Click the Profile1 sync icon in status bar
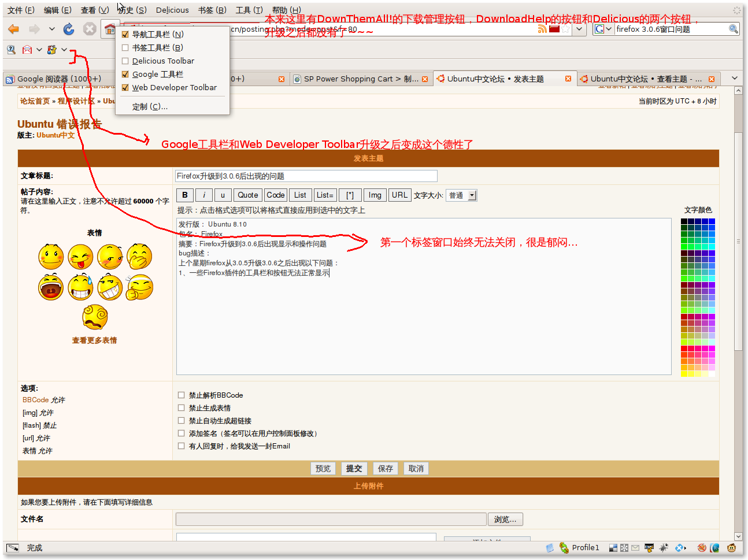 point(564,548)
